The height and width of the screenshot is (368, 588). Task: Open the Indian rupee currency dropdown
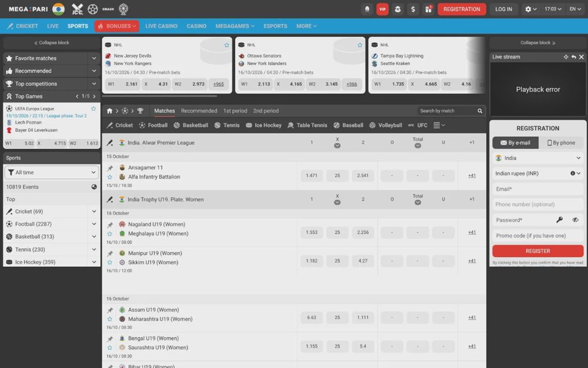click(x=538, y=174)
